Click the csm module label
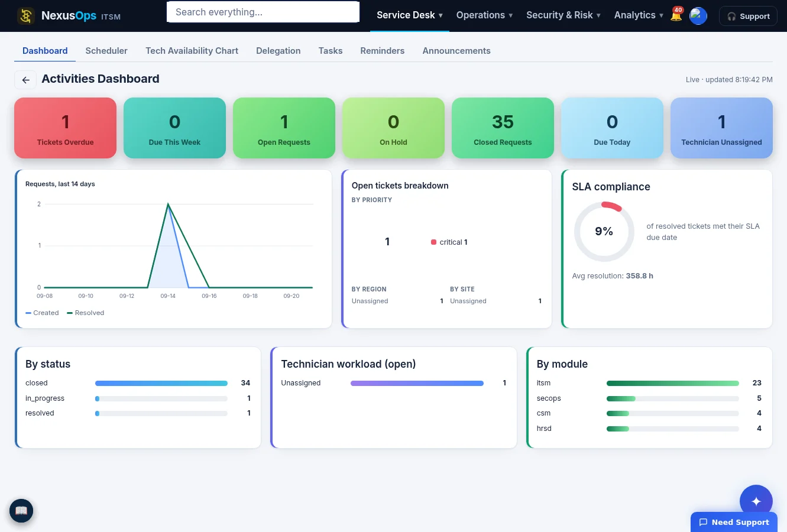This screenshot has height=532, width=787. (x=543, y=413)
